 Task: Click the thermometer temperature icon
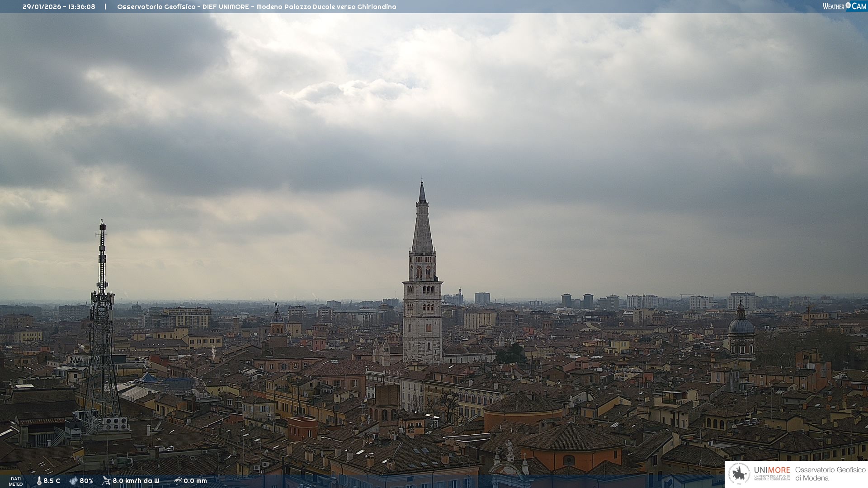pos(39,481)
